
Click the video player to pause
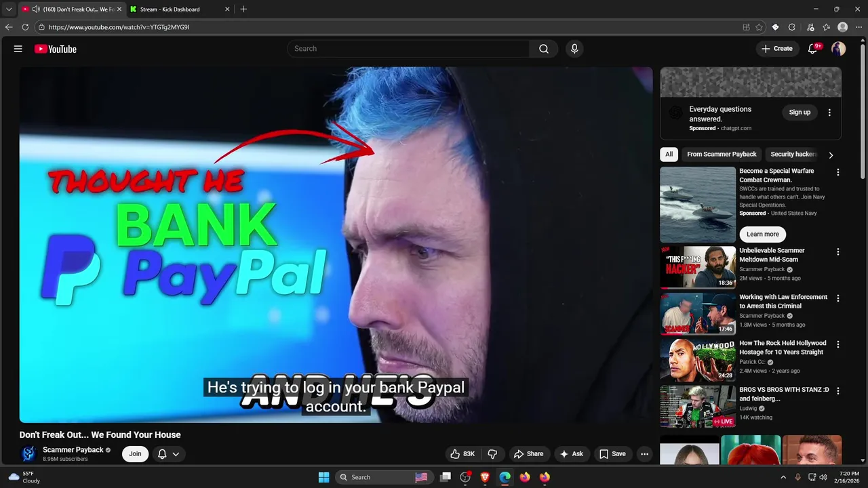[x=336, y=245]
